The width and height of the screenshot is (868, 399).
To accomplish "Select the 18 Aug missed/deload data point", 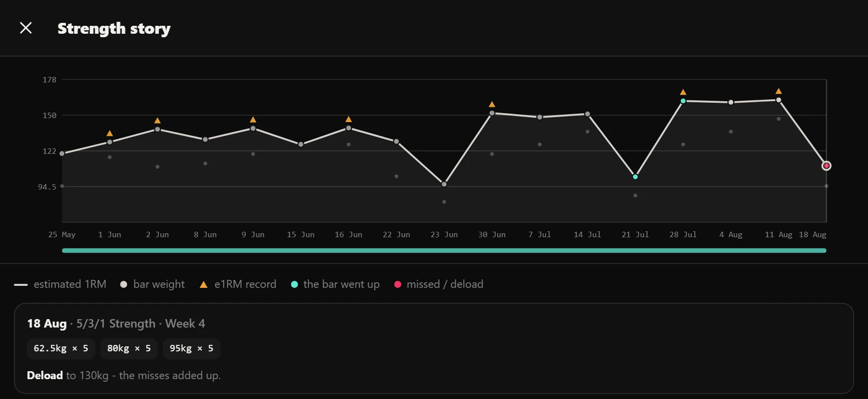I will pos(826,166).
